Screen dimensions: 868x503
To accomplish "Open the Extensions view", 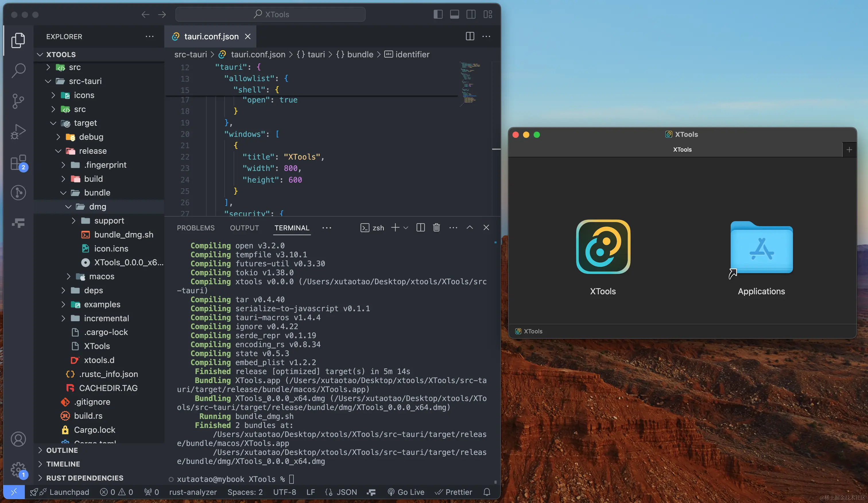I will tap(18, 162).
